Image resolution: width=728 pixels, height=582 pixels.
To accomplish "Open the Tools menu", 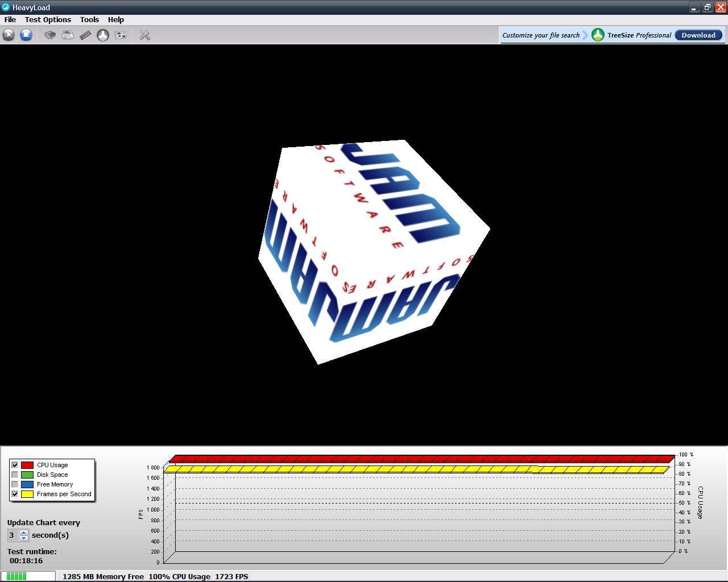I will pyautogui.click(x=89, y=19).
